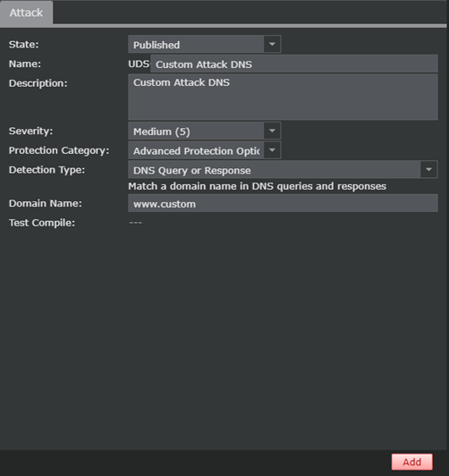Viewport: 449px width, 476px height.
Task: Click the 'State:' label
Action: coord(23,45)
